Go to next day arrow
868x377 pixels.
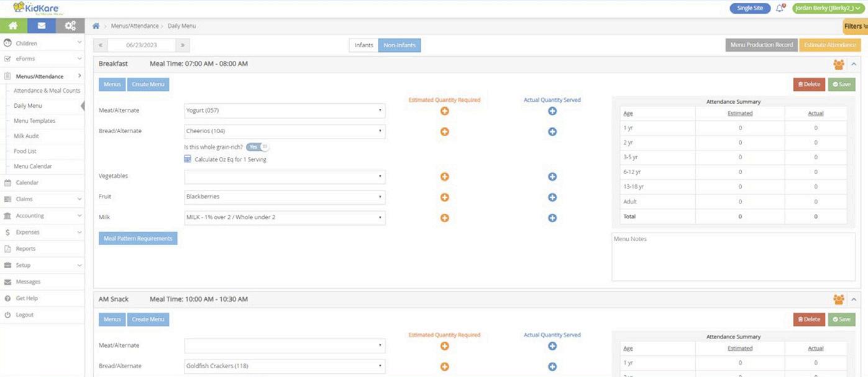[x=182, y=45]
